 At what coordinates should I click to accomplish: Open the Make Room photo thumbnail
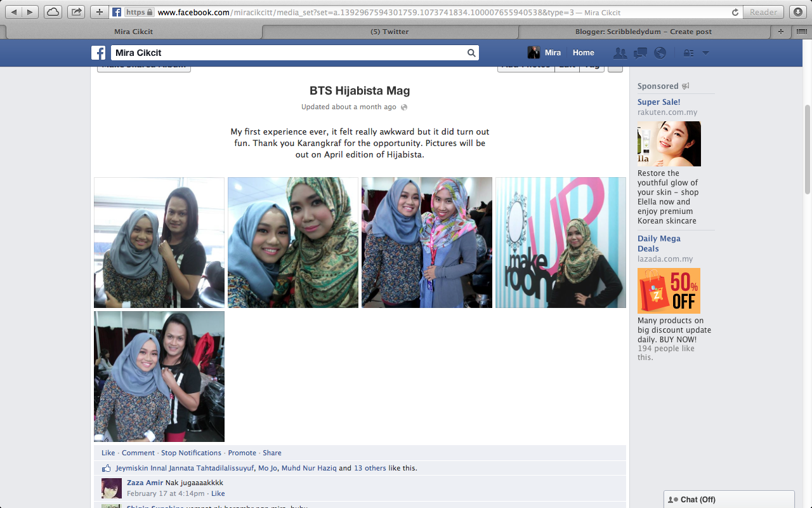tap(560, 243)
